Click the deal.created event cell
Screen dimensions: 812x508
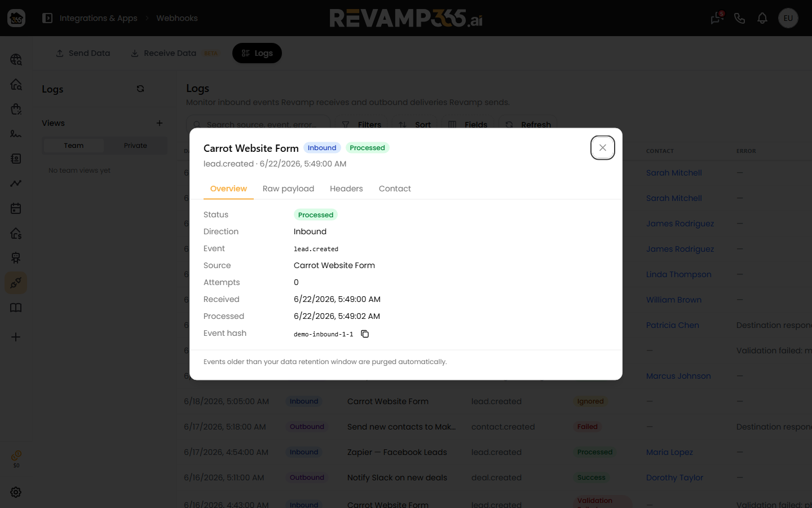(x=496, y=478)
